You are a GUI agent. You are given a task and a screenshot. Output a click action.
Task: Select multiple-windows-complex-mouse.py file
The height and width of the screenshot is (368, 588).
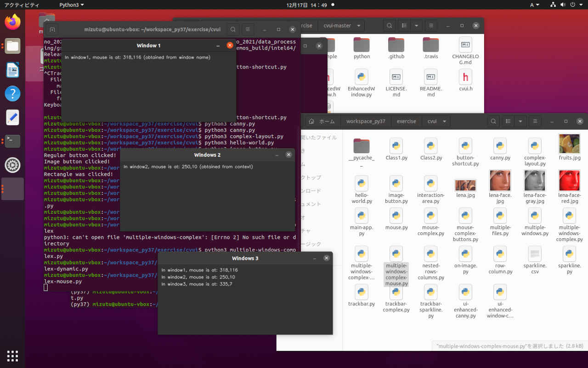click(396, 266)
